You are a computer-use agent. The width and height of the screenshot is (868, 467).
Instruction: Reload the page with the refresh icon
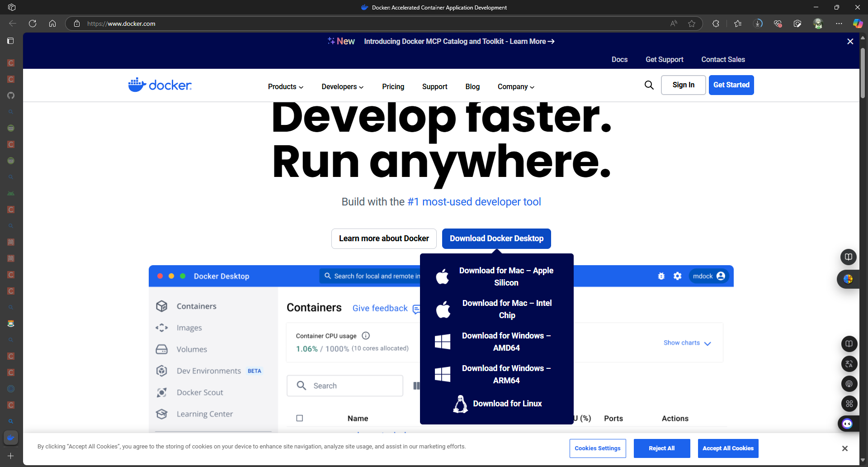coord(33,24)
